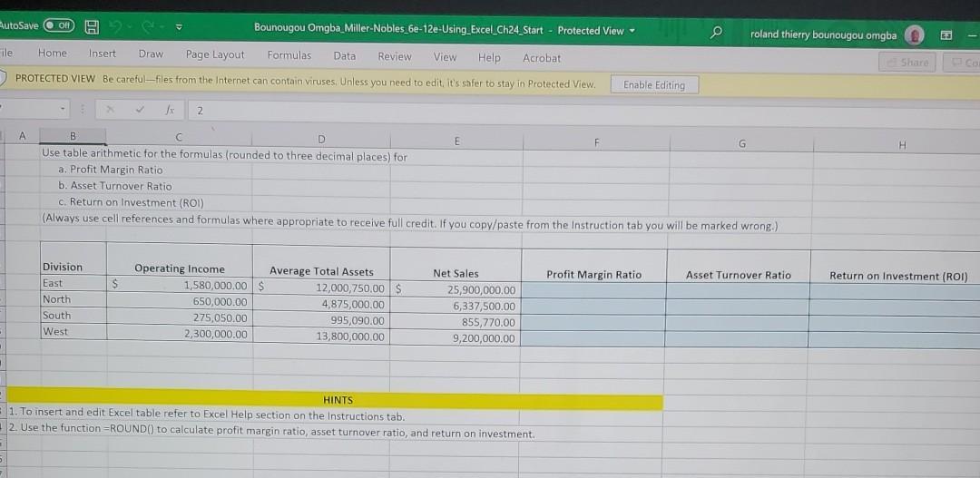Select the cell containing 1,580,000.00

tap(180, 286)
